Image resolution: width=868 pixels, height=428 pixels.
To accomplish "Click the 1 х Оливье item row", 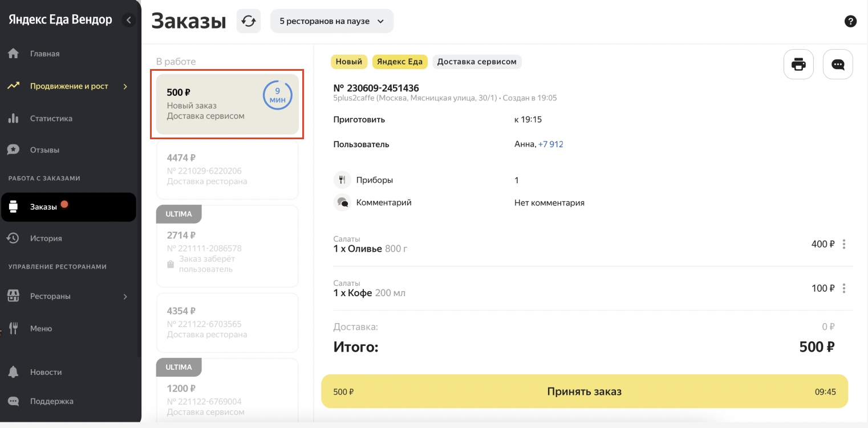I will 593,244.
